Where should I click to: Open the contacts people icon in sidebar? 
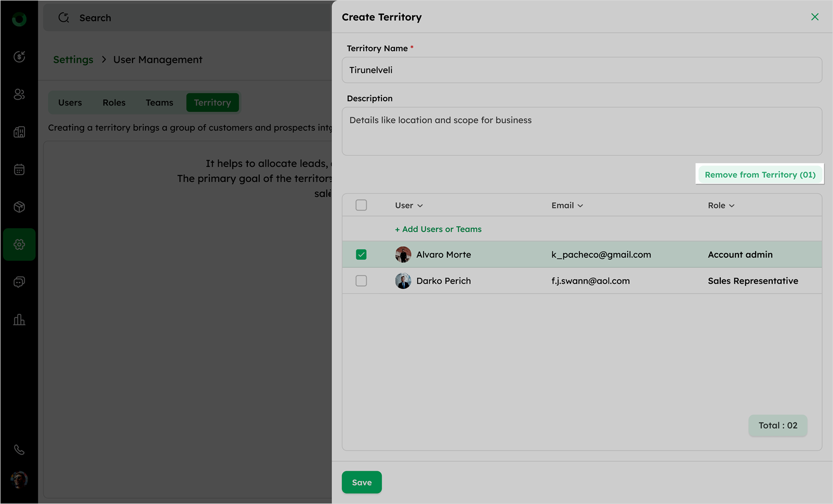19,94
